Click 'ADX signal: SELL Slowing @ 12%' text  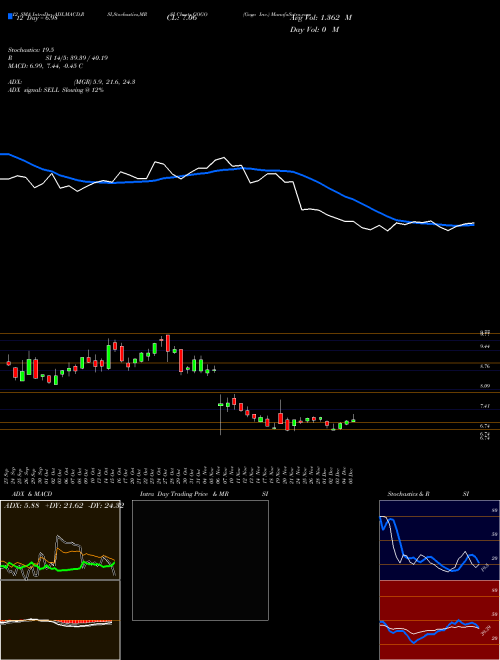[56, 90]
